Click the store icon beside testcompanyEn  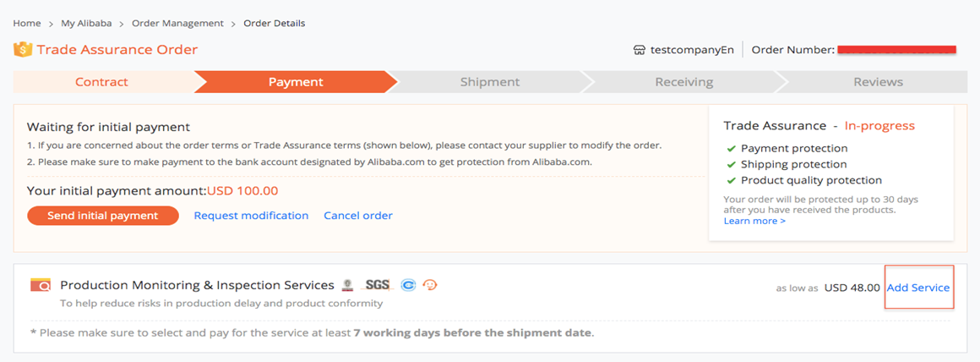639,50
